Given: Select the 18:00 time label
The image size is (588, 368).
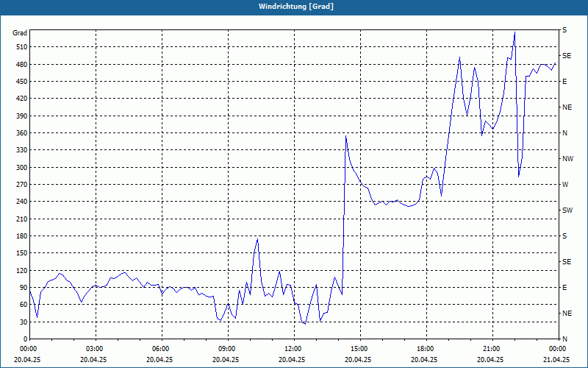Looking at the screenshot, I should point(426,349).
